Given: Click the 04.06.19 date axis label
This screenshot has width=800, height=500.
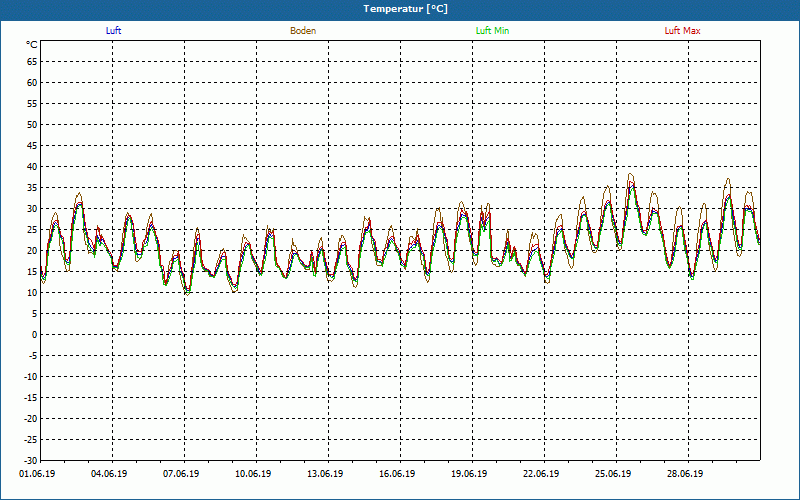Looking at the screenshot, I should 109,474.
